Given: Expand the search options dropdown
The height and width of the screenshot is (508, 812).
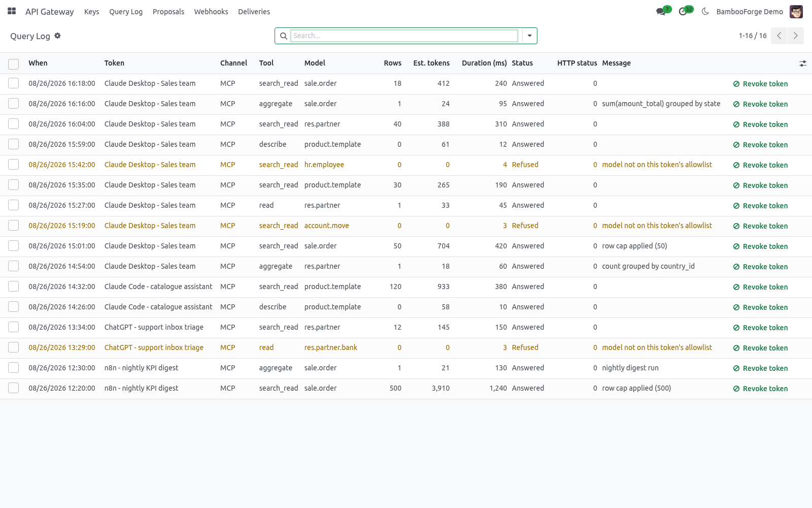Looking at the screenshot, I should 529,36.
